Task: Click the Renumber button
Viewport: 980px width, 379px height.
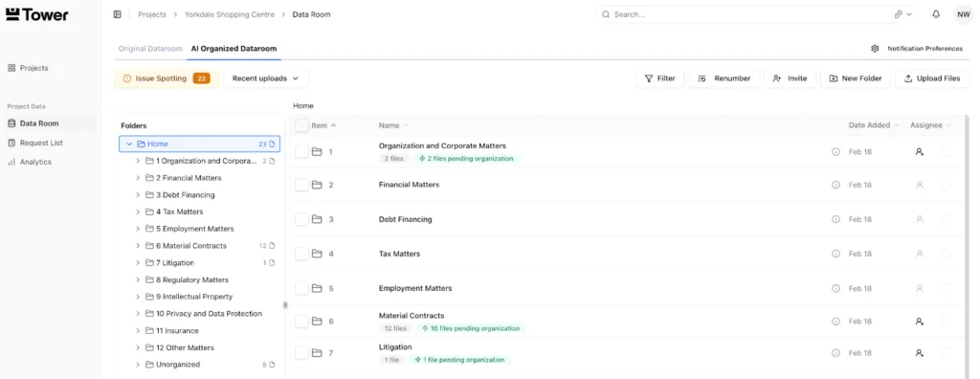Action: coord(724,78)
